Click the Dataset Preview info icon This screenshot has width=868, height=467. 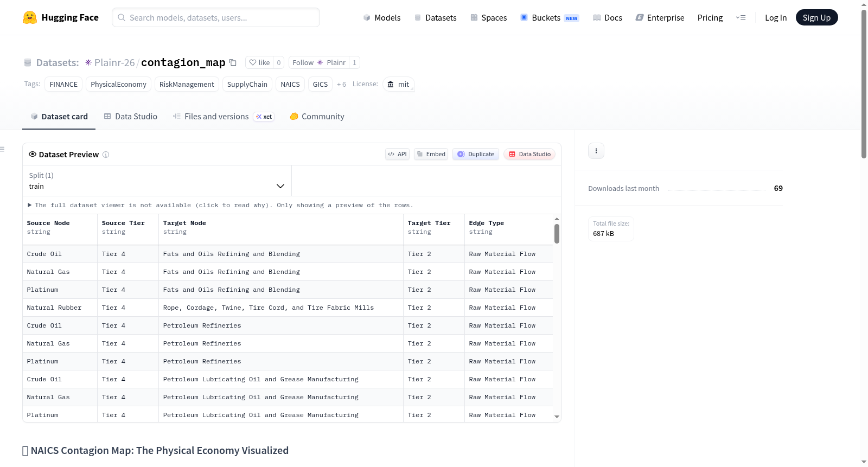click(106, 155)
